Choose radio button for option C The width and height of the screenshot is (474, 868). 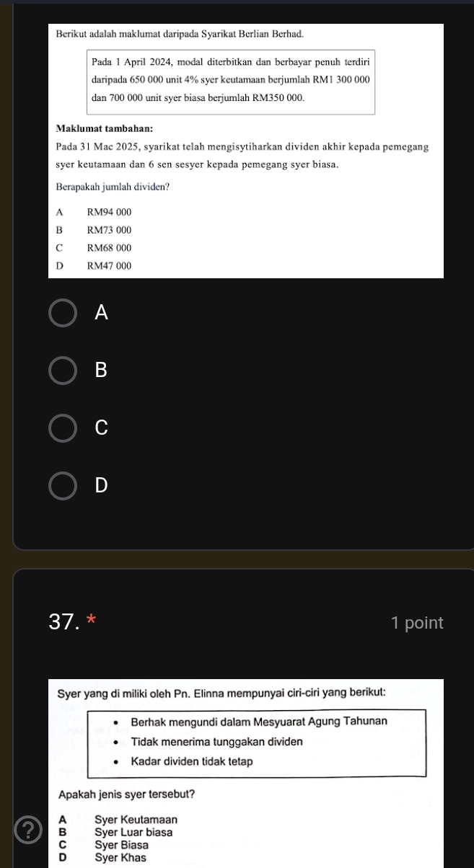pyautogui.click(x=63, y=428)
